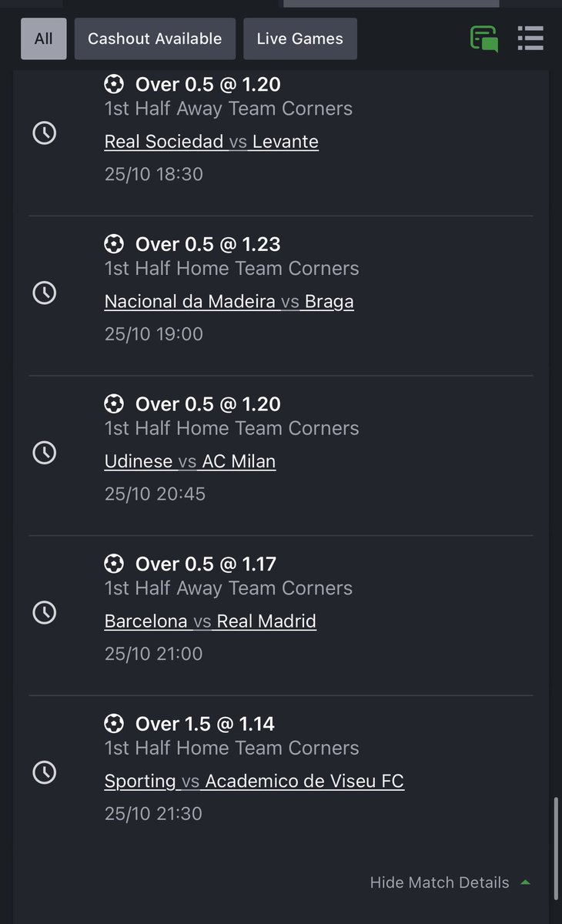Open the green chat messages icon
562x924 pixels.
(484, 38)
